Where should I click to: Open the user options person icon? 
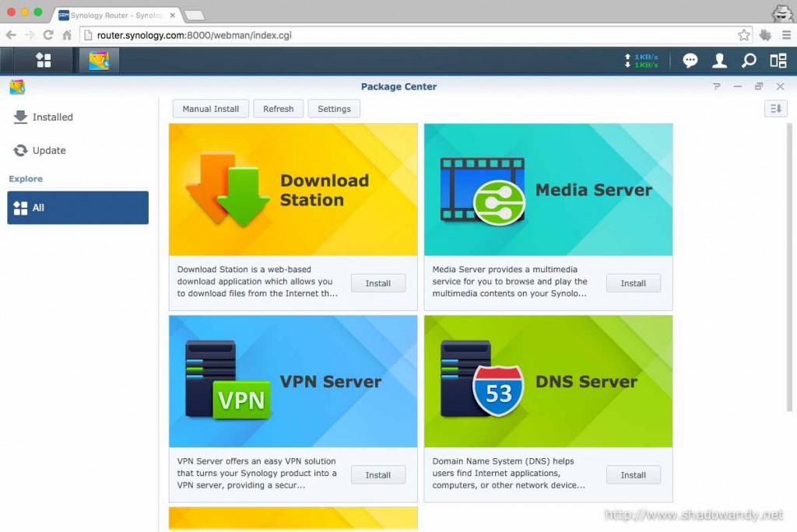click(x=719, y=61)
